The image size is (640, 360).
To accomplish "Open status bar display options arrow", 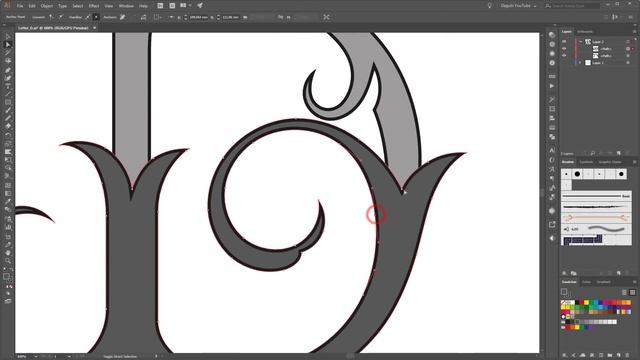I will point(156,356).
